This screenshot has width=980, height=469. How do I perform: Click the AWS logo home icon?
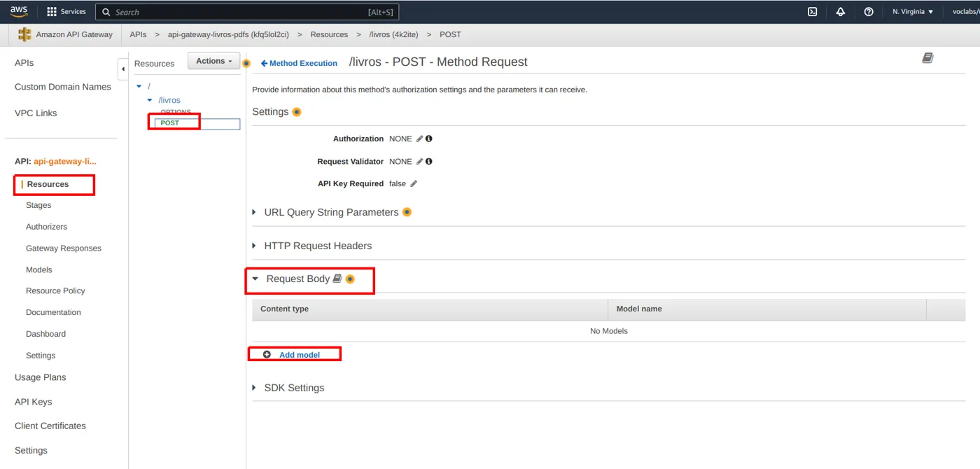(19, 11)
